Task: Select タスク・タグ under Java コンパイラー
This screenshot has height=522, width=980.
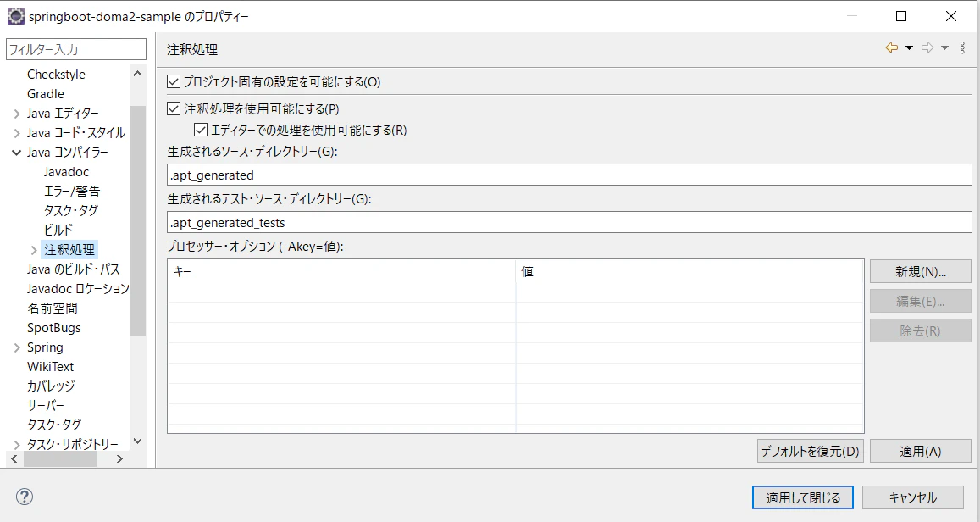Action: [x=70, y=211]
